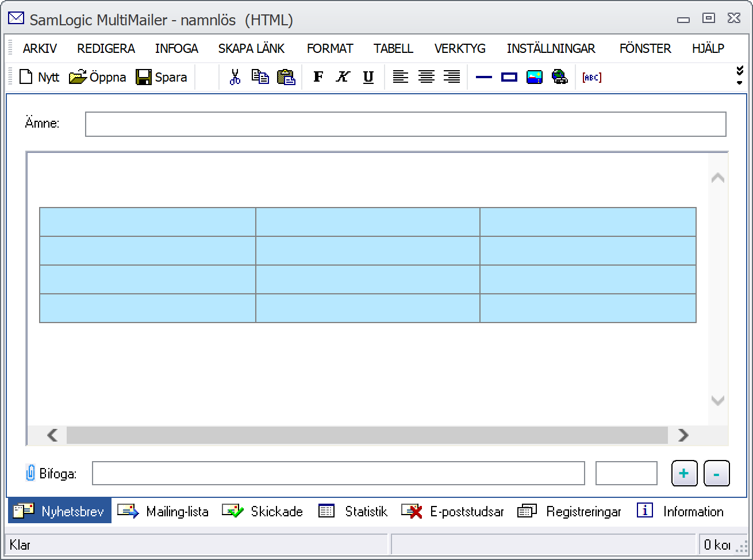Image resolution: width=753 pixels, height=560 pixels.
Task: Paste with the clipboard icon
Action: pyautogui.click(x=286, y=77)
